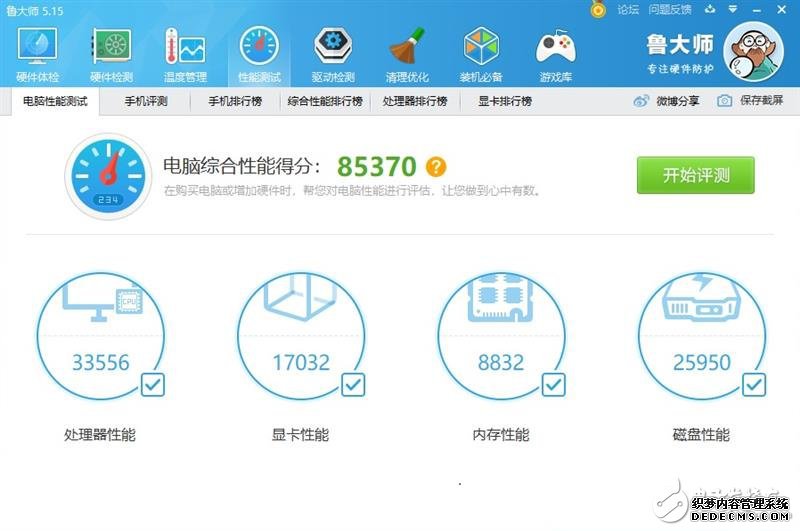Image resolution: width=800 pixels, height=531 pixels.
Task: Select graphics card score circle 17032
Action: (301, 336)
